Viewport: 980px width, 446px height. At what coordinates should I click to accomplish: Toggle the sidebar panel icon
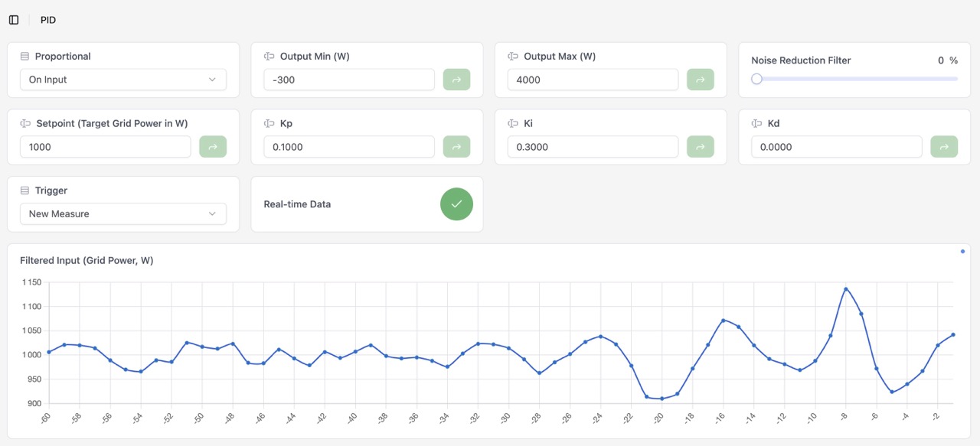tap(14, 20)
